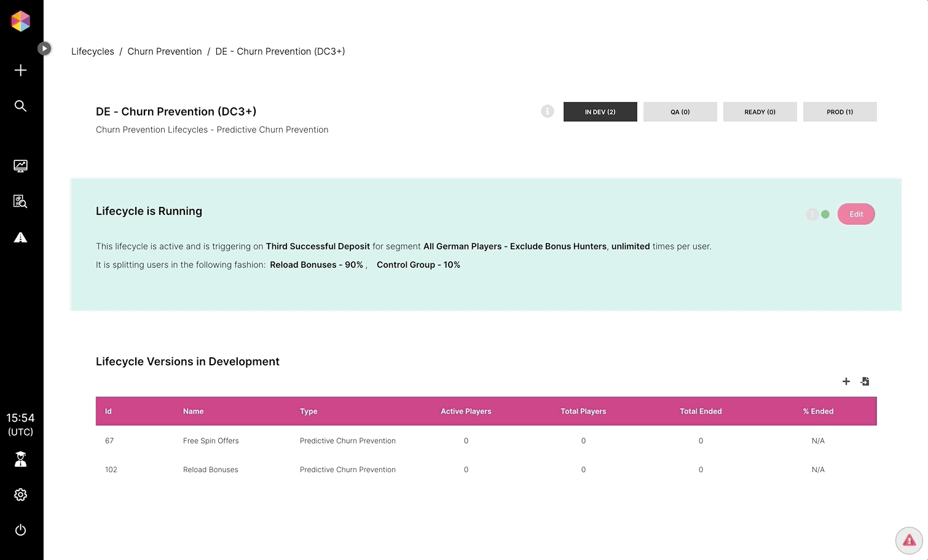Image resolution: width=928 pixels, height=560 pixels.
Task: Click the import version icon above table
Action: (865, 381)
